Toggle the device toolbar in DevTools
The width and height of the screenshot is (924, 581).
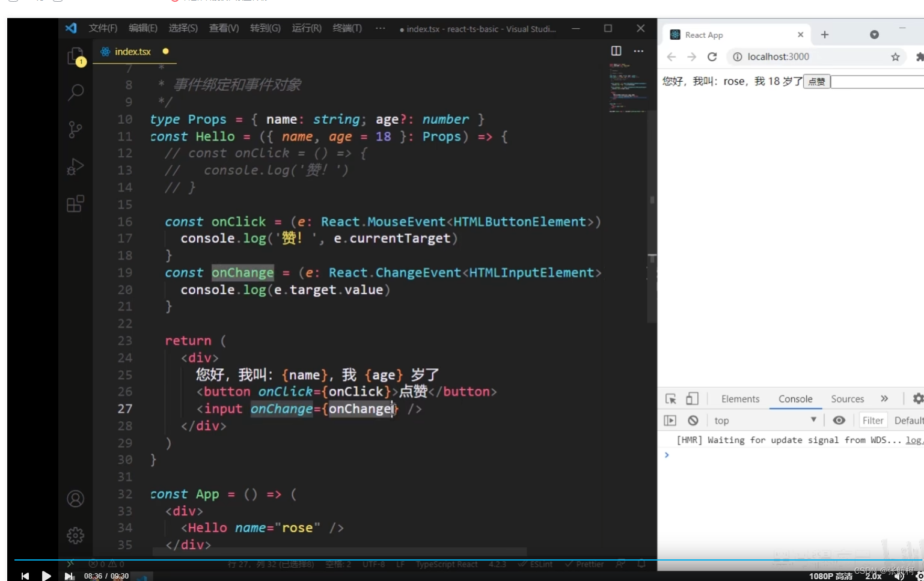[692, 399]
